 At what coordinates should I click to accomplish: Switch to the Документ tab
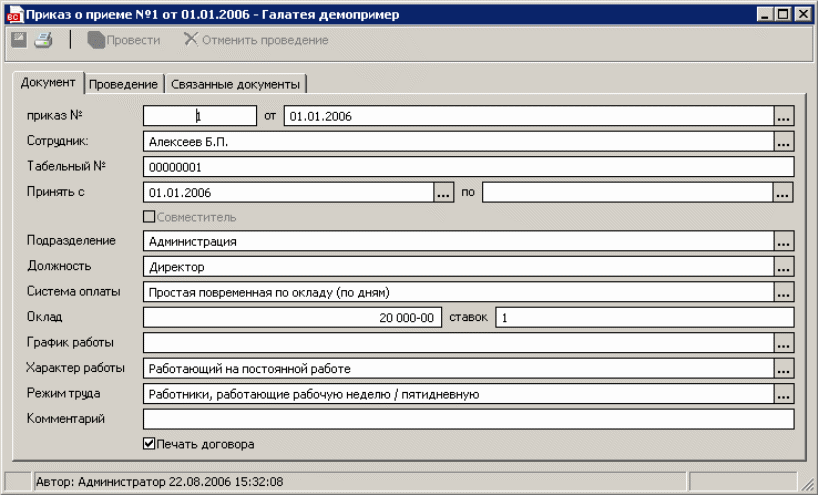click(48, 83)
